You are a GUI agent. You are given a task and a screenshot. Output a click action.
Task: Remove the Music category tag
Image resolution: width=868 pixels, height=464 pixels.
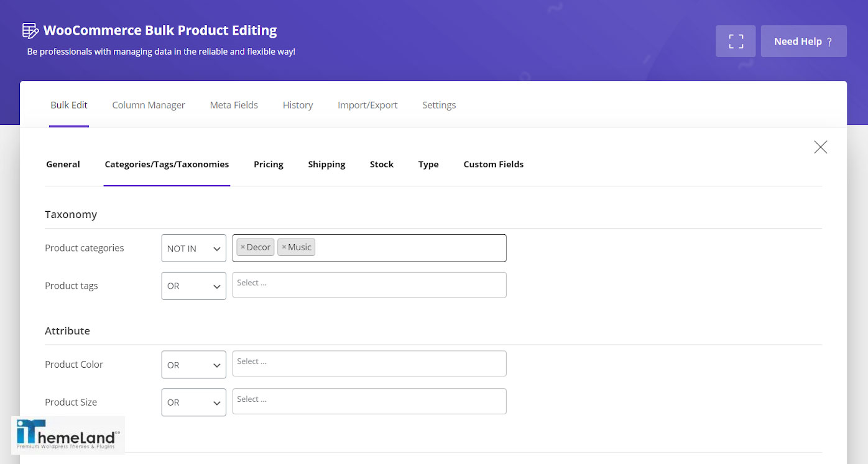click(x=284, y=247)
